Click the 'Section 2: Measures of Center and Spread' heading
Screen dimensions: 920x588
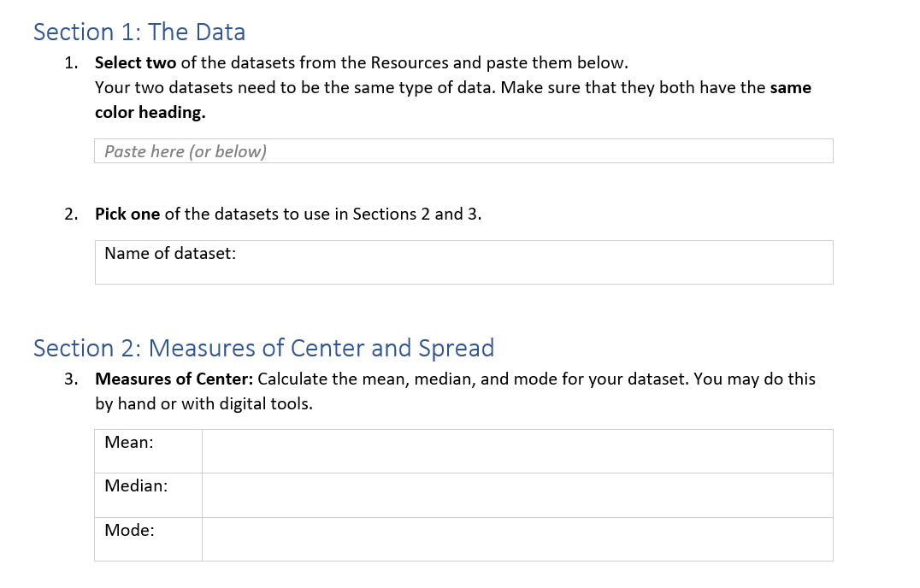(263, 348)
